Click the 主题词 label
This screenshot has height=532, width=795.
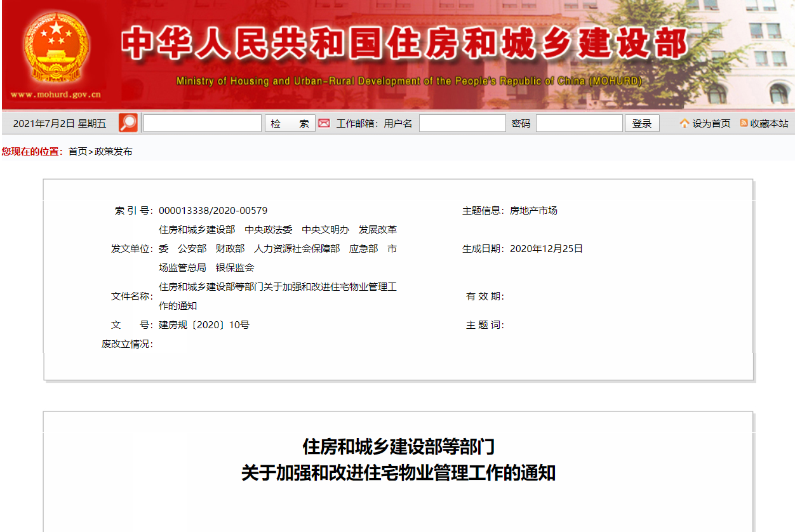click(485, 325)
